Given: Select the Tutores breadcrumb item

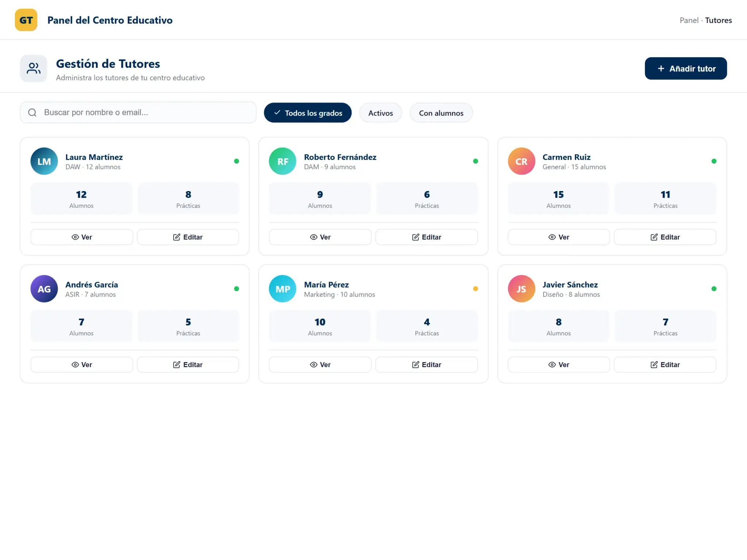Looking at the screenshot, I should (719, 20).
